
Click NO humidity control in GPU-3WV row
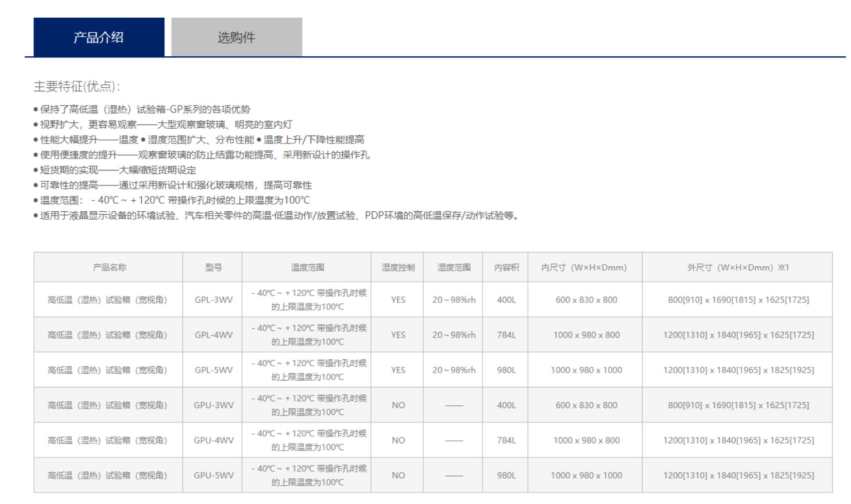(x=398, y=405)
